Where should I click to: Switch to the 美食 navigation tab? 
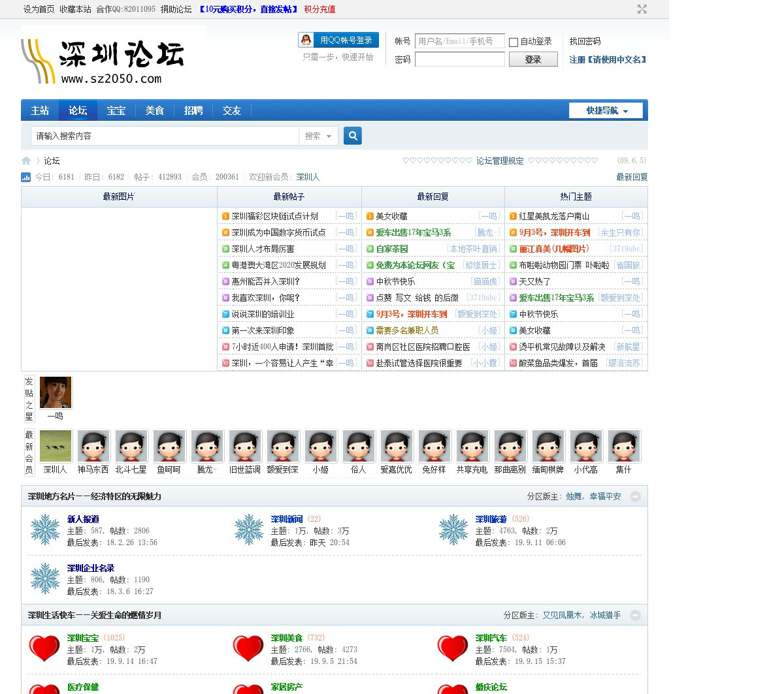coord(155,111)
